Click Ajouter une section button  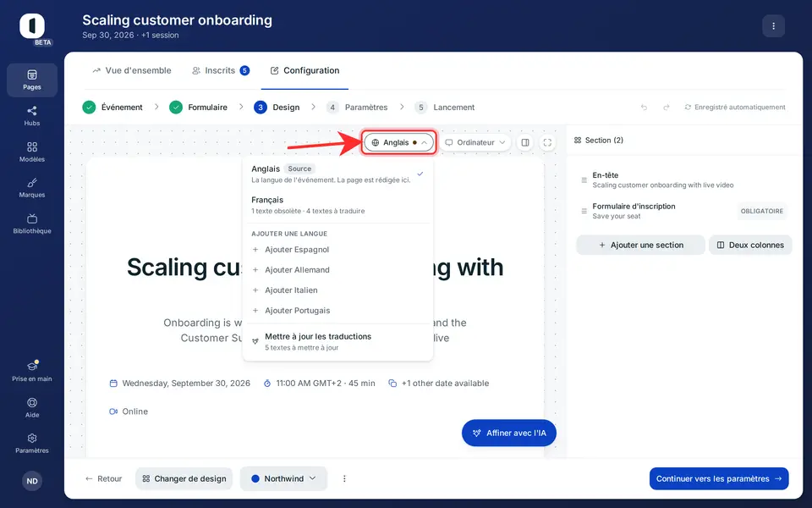[640, 246]
